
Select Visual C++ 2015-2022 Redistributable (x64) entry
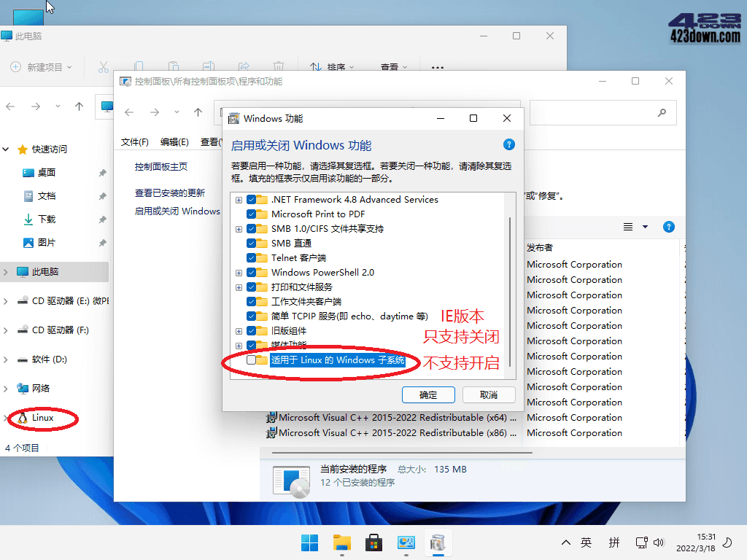391,418
